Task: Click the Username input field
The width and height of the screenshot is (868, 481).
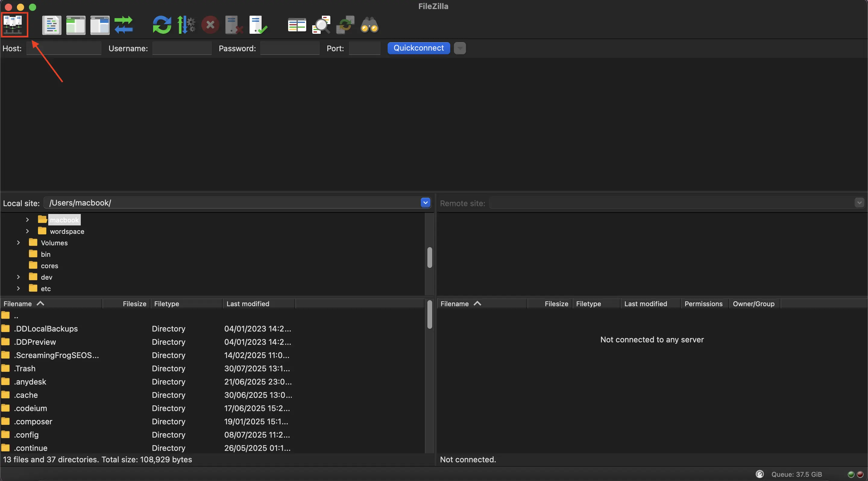Action: click(182, 48)
